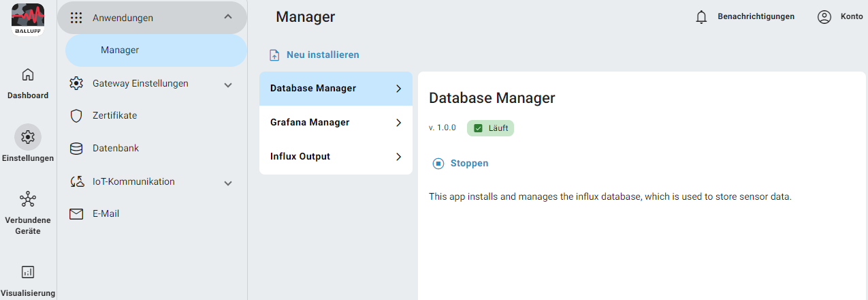The height and width of the screenshot is (300, 868).
Task: Open the Konto user icon
Action: [x=824, y=17]
